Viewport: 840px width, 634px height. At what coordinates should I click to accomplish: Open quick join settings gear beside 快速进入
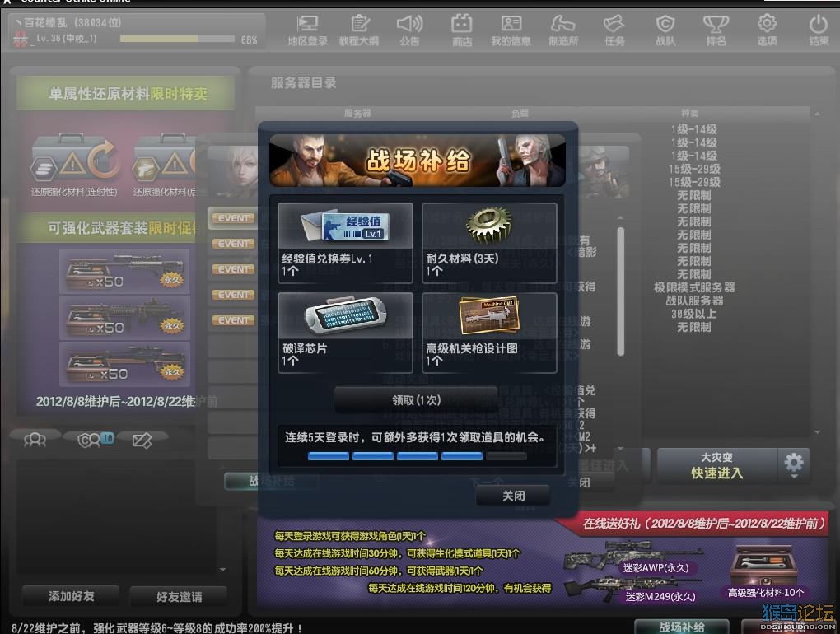794,464
